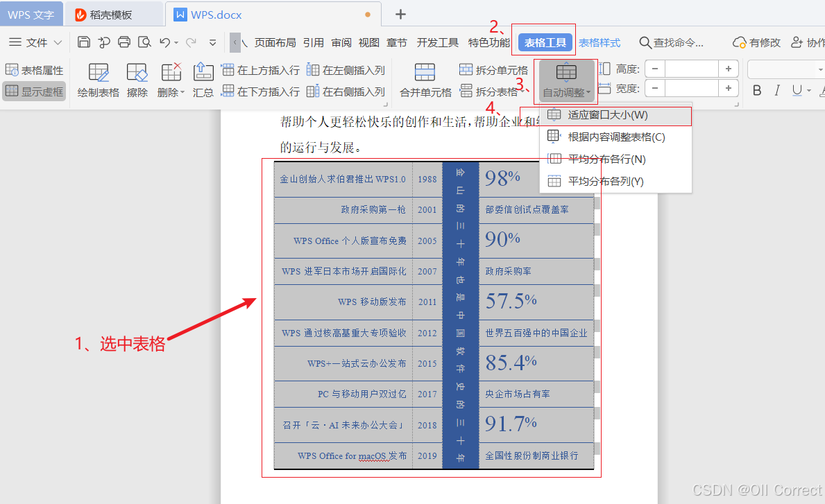Click table cell '全国性股份制商业银行'

[x=531, y=455]
